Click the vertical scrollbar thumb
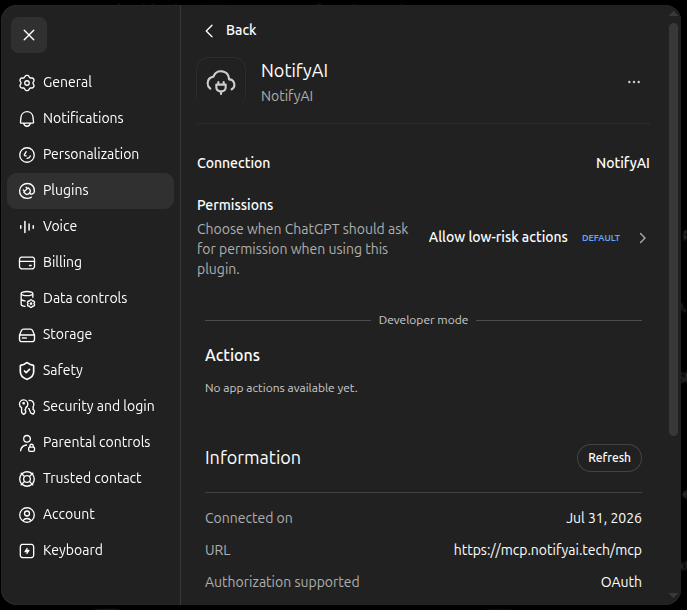This screenshot has height=610, width=687. pyautogui.click(x=673, y=230)
